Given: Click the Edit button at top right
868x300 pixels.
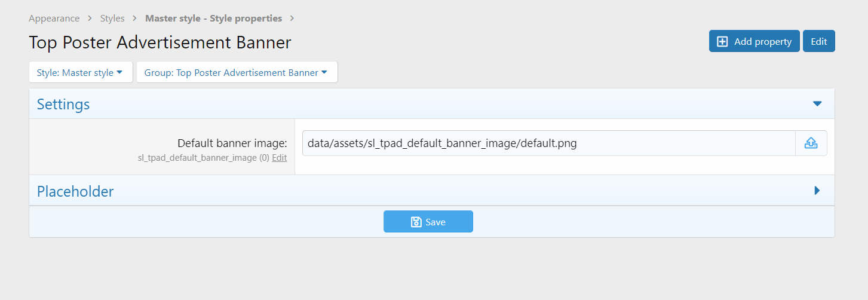Looking at the screenshot, I should tap(818, 41).
